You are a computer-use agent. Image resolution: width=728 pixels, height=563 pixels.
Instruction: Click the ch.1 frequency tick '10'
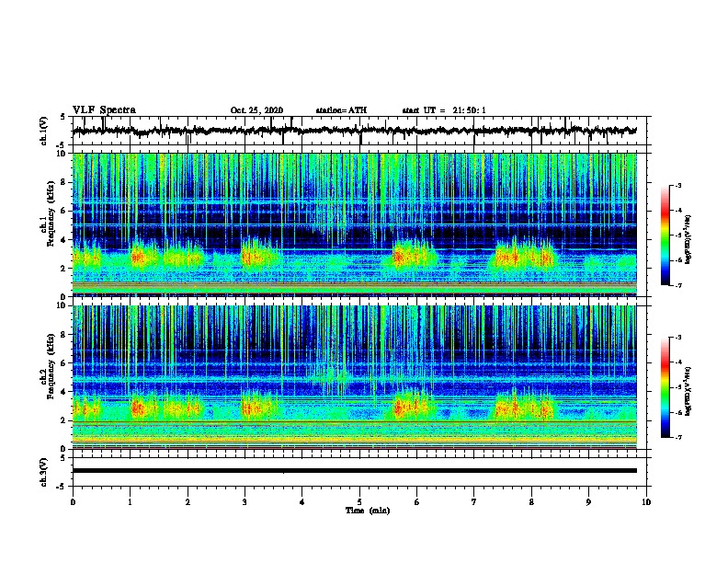(x=63, y=154)
